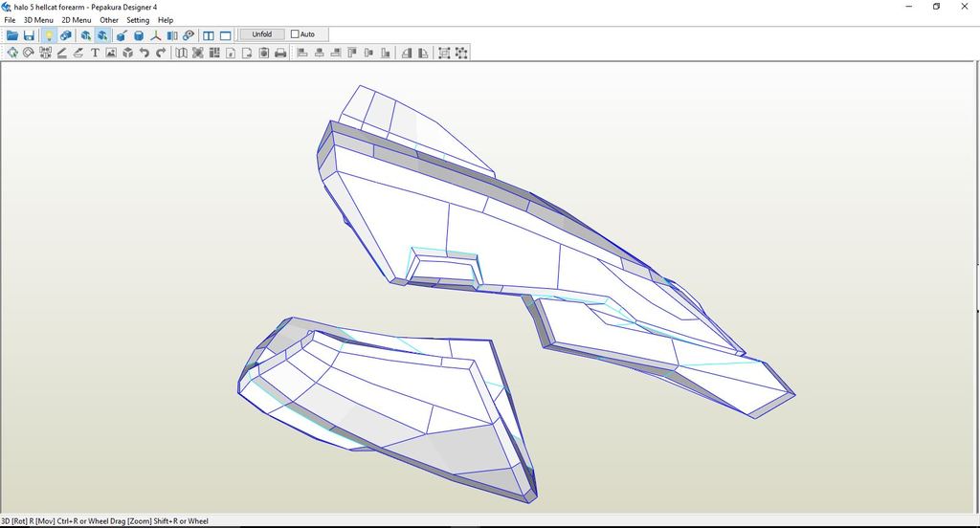Click the Unfold button

(262, 34)
